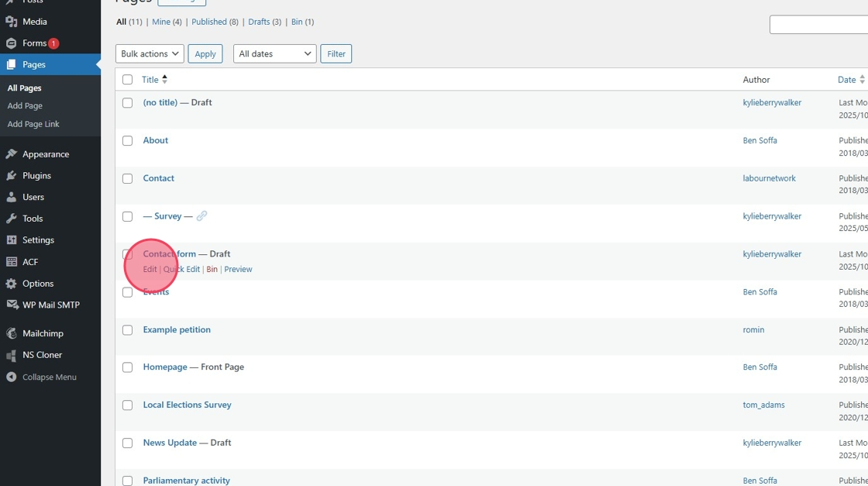Move Contact form to Bin

pyautogui.click(x=212, y=269)
